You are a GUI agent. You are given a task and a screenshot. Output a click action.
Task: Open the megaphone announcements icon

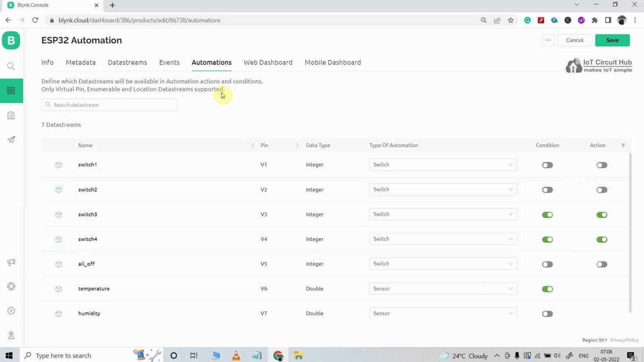11,262
